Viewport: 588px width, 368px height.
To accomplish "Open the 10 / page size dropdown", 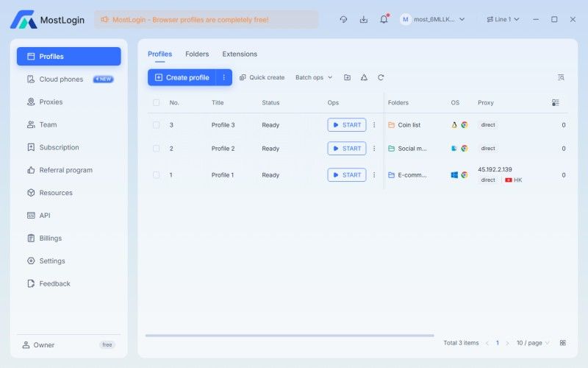I will click(532, 343).
